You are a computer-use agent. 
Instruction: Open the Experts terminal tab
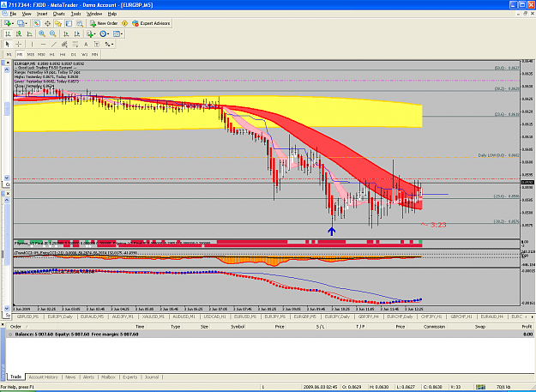click(129, 377)
